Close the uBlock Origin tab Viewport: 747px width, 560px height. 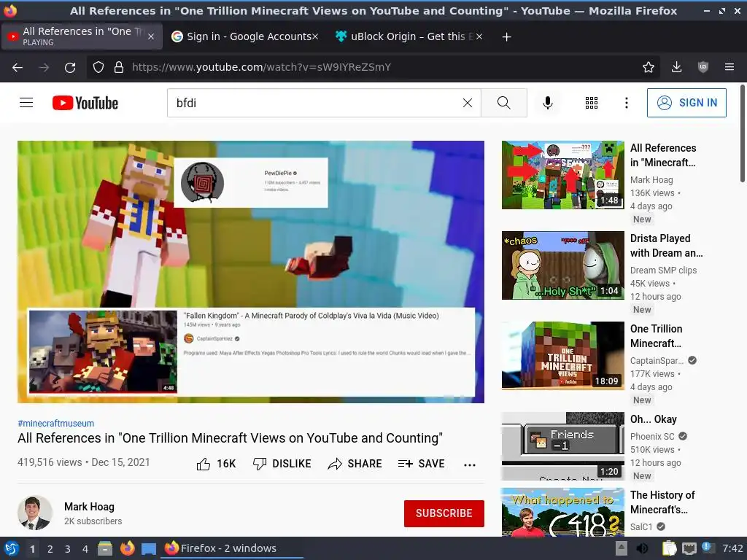[479, 36]
